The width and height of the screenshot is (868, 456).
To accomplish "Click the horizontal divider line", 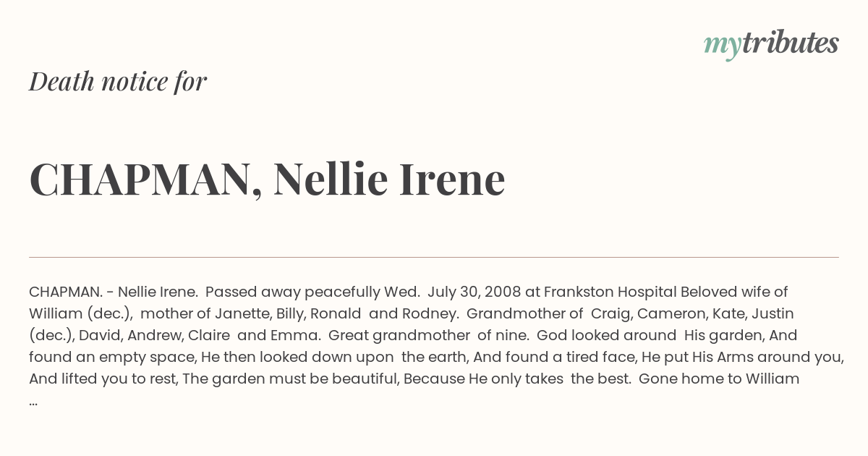I will pos(434,257).
